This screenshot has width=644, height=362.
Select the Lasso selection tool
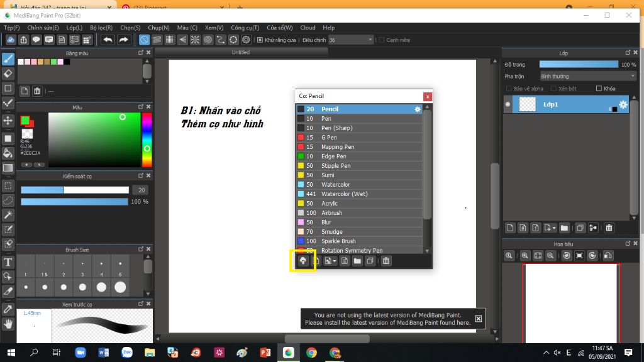point(8,200)
